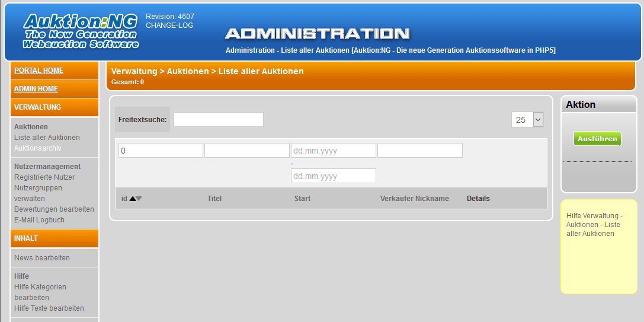Open Registrierte Nutzer link
Viewport: 644px width, 322px height.
point(44,177)
